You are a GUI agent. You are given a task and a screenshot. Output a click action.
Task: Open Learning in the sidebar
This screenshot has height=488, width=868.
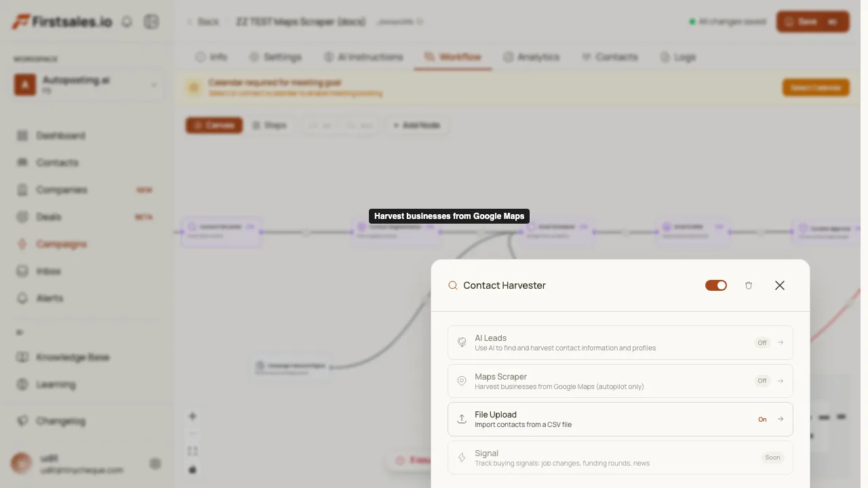coord(86,384)
